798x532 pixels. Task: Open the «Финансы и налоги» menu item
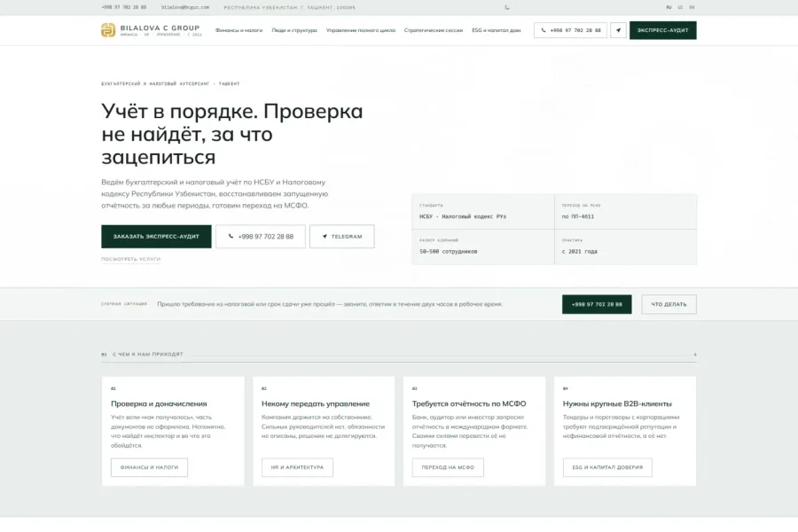click(x=239, y=30)
